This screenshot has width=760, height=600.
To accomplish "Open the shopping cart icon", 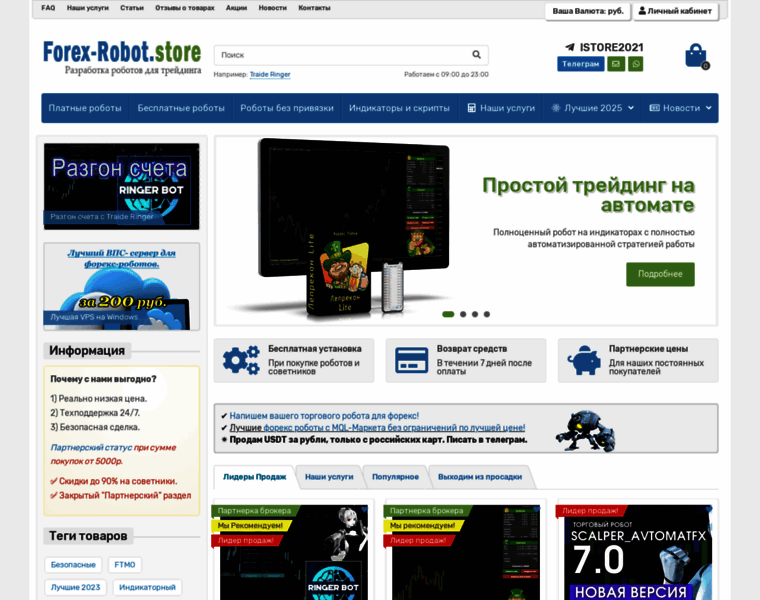I will pos(697,56).
